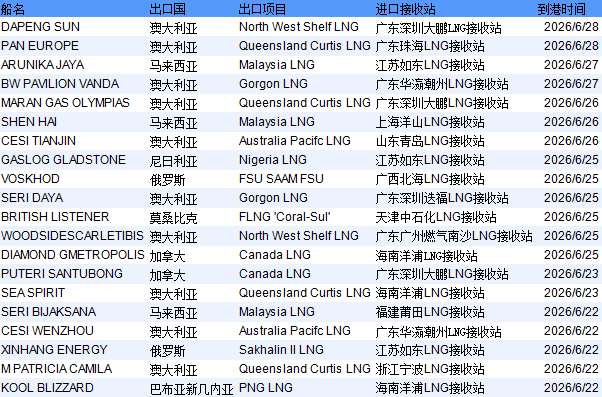Select ship name WOODSIDESCARLETIBIS
The width and height of the screenshot is (602, 397).
(72, 236)
